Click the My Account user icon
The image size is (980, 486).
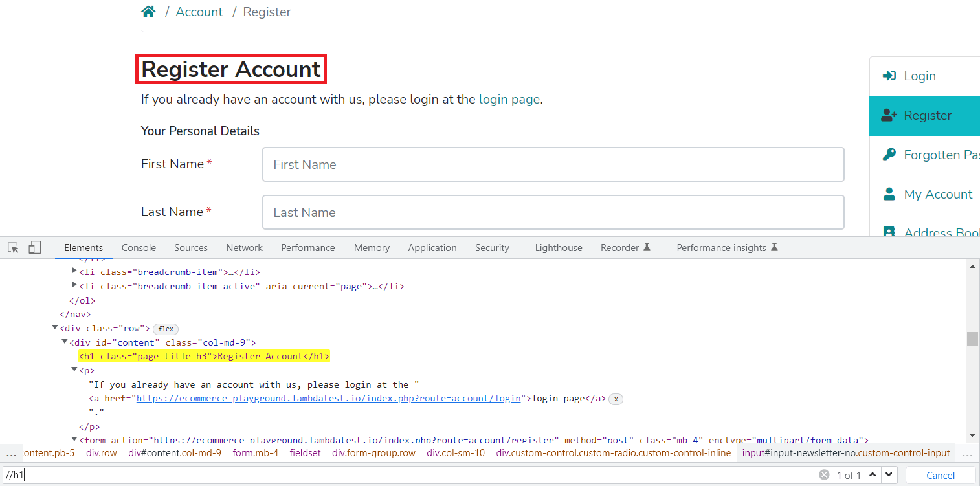tap(889, 194)
